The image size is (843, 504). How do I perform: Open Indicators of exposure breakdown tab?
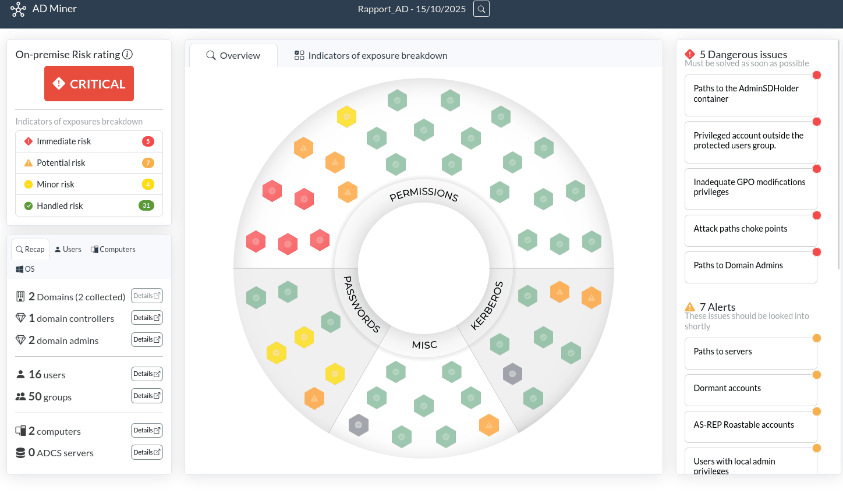(x=371, y=55)
